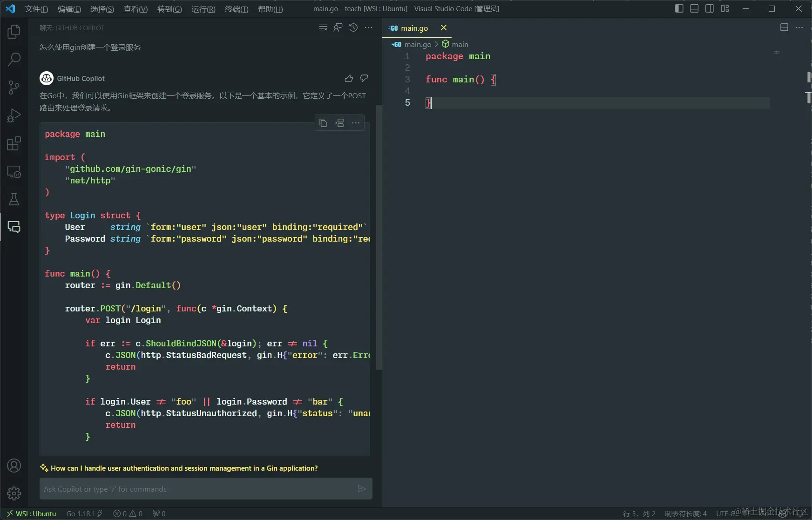Open the Go 1.18.1 version selector
The height and width of the screenshot is (520, 812).
click(84, 513)
